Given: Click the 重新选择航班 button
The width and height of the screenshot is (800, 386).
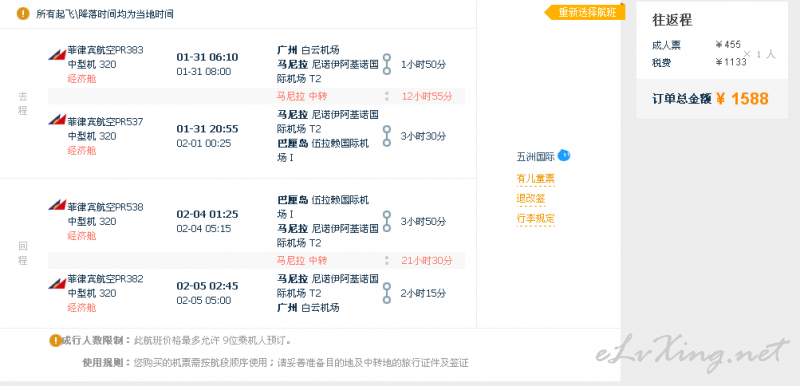Looking at the screenshot, I should click(585, 13).
